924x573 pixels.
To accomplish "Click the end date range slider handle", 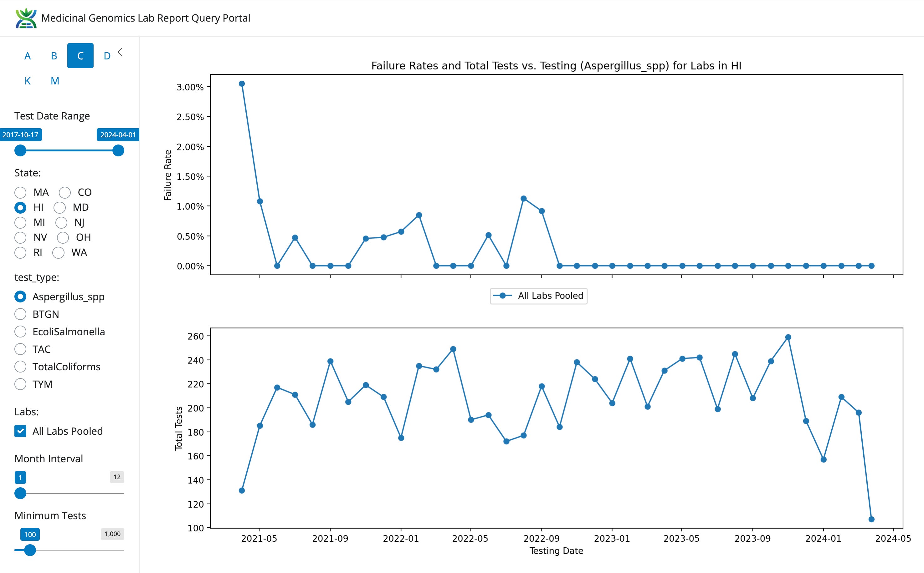I will [x=118, y=150].
